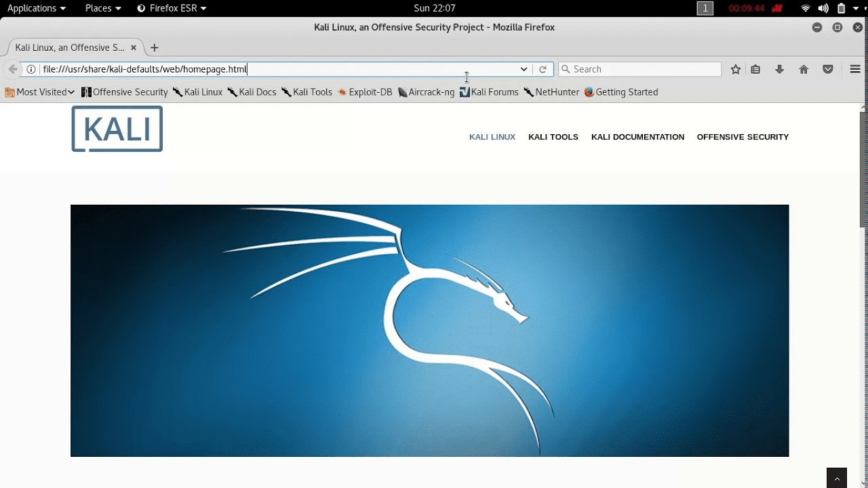Open Pocket save icon
Viewport: 868px width, 488px height.
pos(828,69)
